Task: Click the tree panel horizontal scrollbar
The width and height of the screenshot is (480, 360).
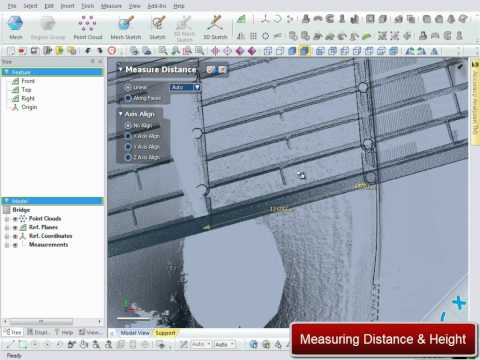Action: pyautogui.click(x=41, y=322)
